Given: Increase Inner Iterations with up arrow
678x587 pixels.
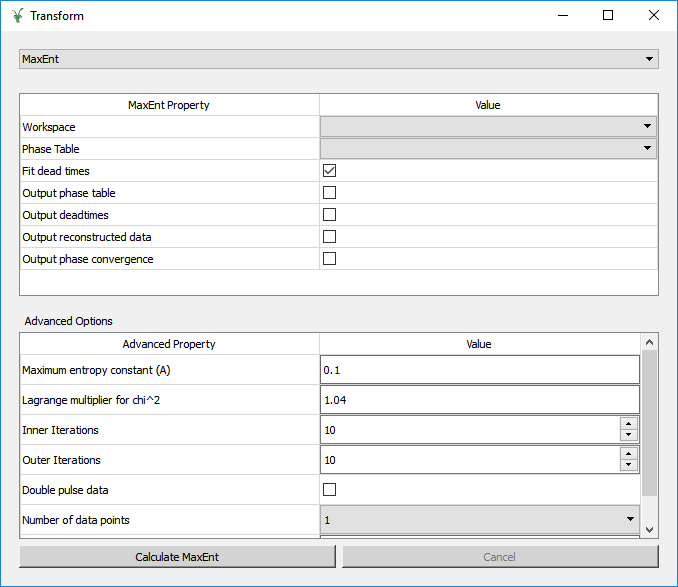Looking at the screenshot, I should click(628, 424).
